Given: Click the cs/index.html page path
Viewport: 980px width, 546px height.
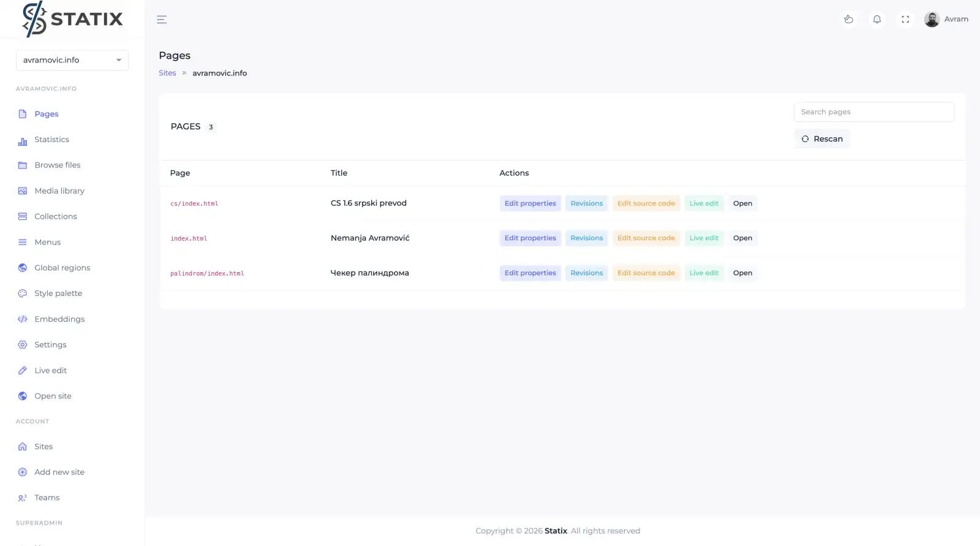Looking at the screenshot, I should [x=194, y=204].
